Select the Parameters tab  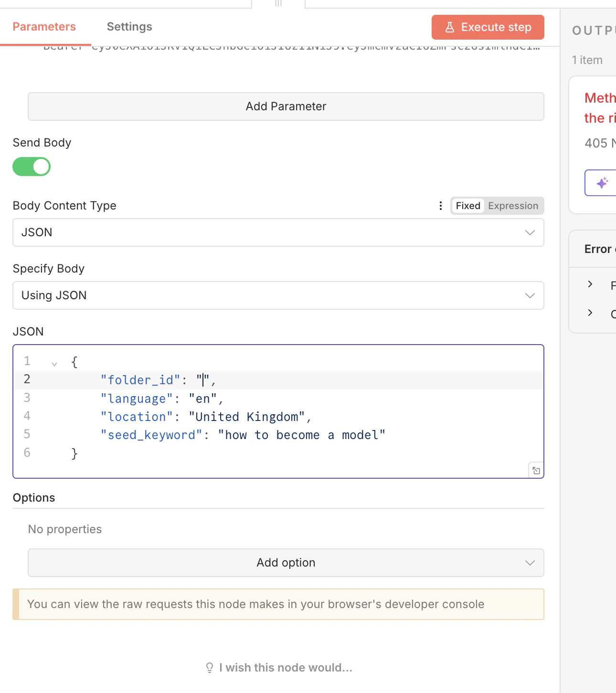[x=44, y=27]
